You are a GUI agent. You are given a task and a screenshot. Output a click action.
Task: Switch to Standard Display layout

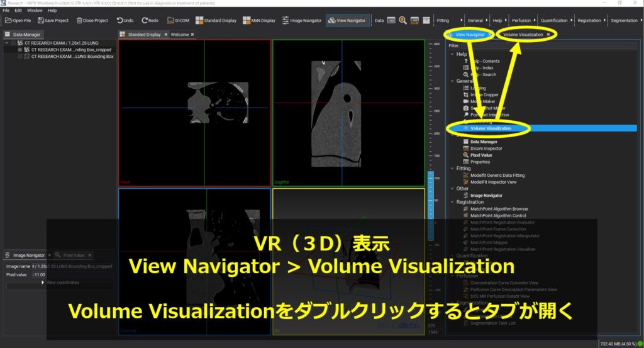coord(216,21)
